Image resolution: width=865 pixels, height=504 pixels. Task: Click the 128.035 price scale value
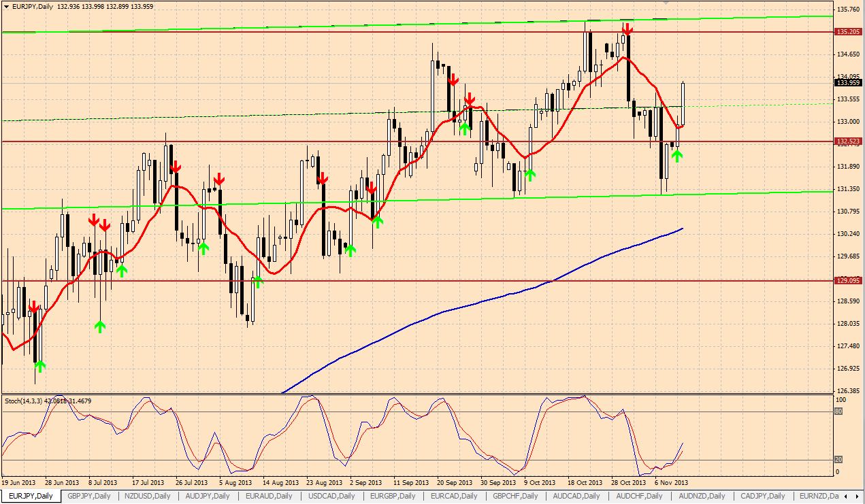point(847,324)
